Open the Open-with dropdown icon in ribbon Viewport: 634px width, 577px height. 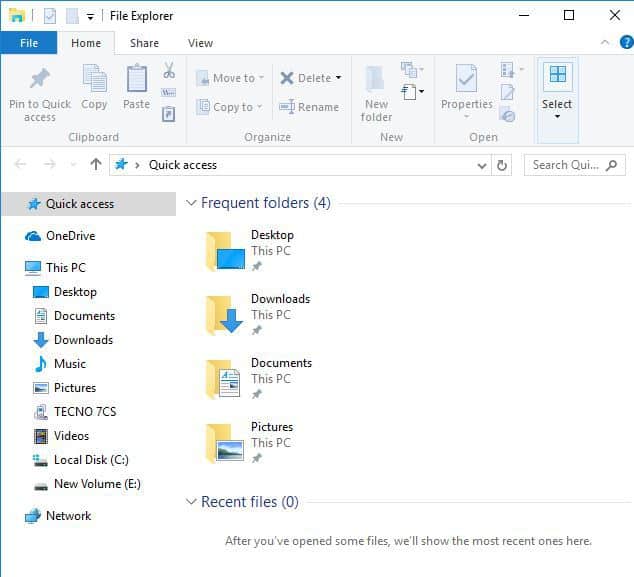point(512,70)
